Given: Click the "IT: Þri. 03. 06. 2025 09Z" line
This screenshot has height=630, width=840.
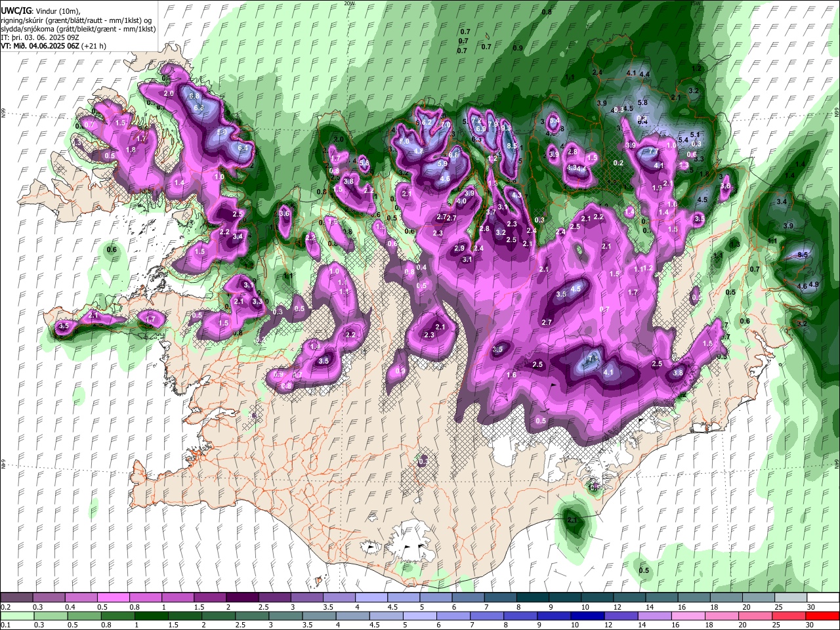Looking at the screenshot, I should [41, 37].
